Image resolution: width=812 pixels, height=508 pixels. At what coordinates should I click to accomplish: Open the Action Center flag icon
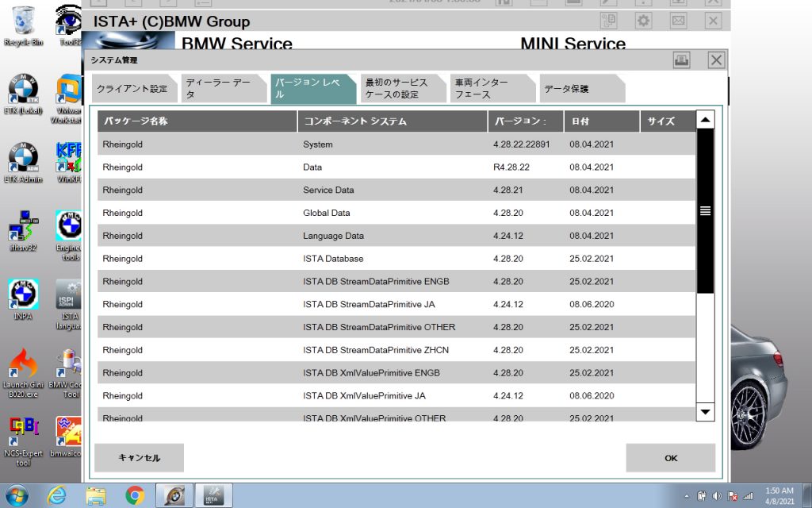732,496
